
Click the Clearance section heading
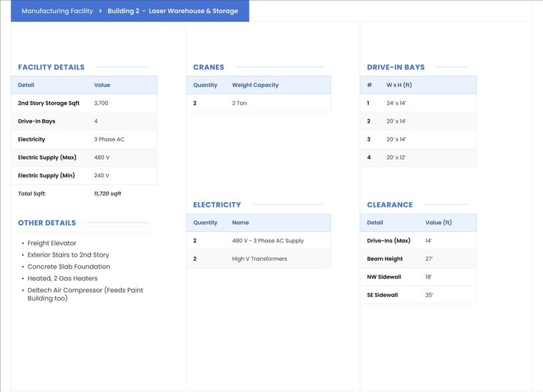[390, 205]
